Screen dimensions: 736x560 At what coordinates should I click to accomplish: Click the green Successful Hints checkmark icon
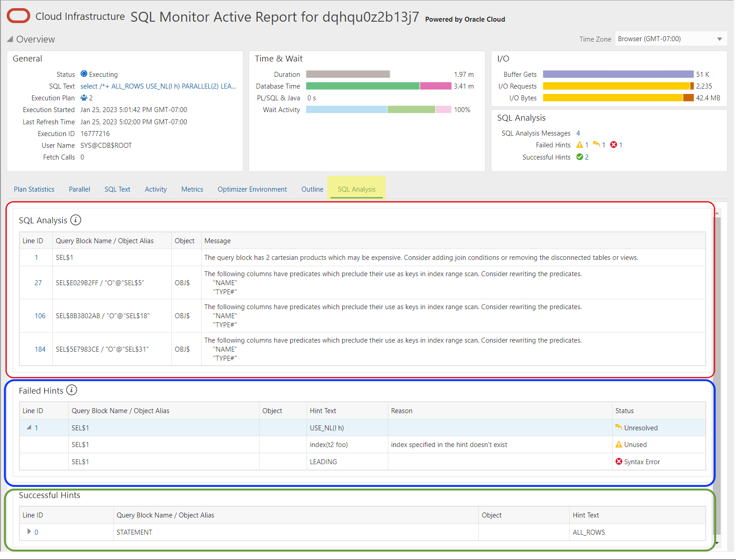click(580, 157)
